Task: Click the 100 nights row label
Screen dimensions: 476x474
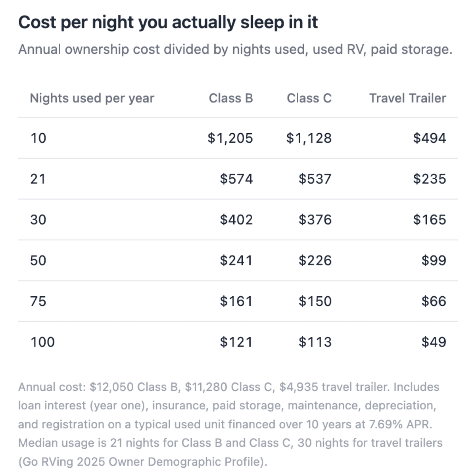Action: pos(42,342)
